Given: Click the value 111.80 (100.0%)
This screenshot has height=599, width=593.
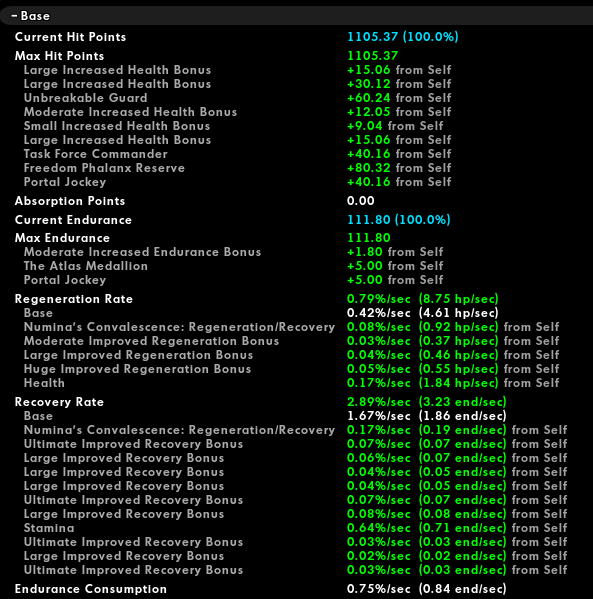Looking at the screenshot, I should tap(399, 220).
